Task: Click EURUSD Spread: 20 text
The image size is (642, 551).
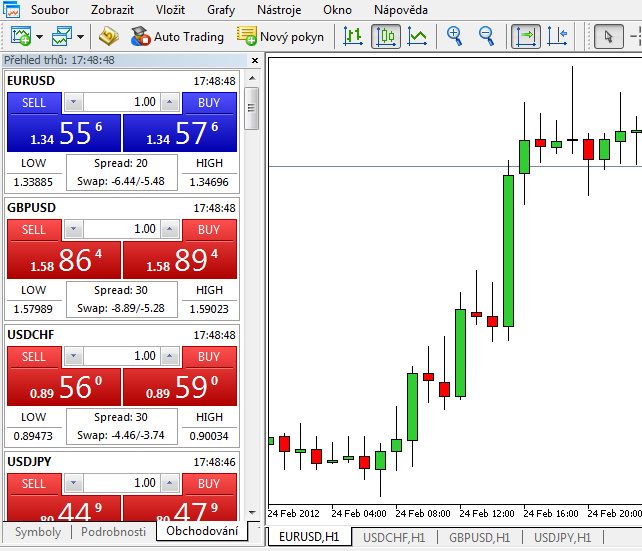Action: point(121,163)
